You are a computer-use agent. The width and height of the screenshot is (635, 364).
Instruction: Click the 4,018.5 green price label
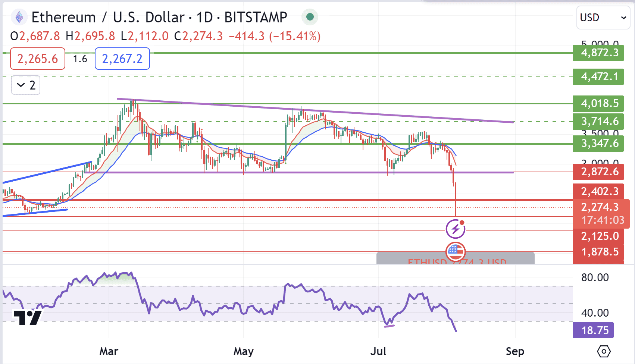(x=598, y=104)
